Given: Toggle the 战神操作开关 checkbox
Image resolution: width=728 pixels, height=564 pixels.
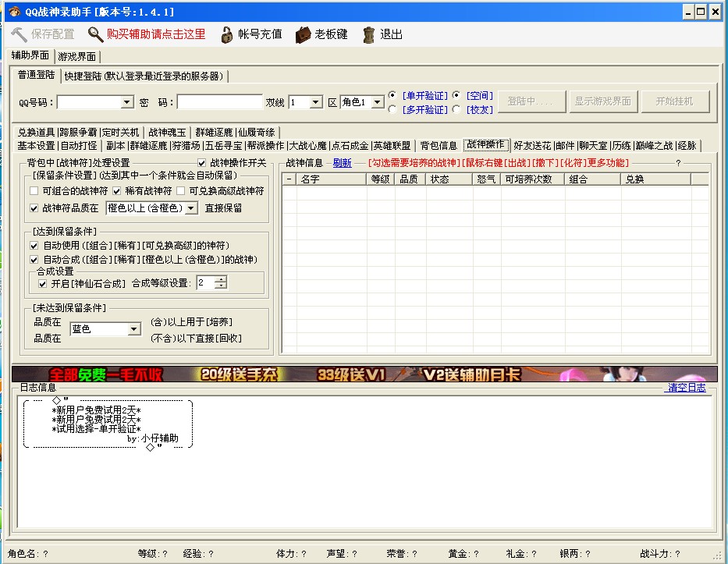Looking at the screenshot, I should click(x=201, y=163).
